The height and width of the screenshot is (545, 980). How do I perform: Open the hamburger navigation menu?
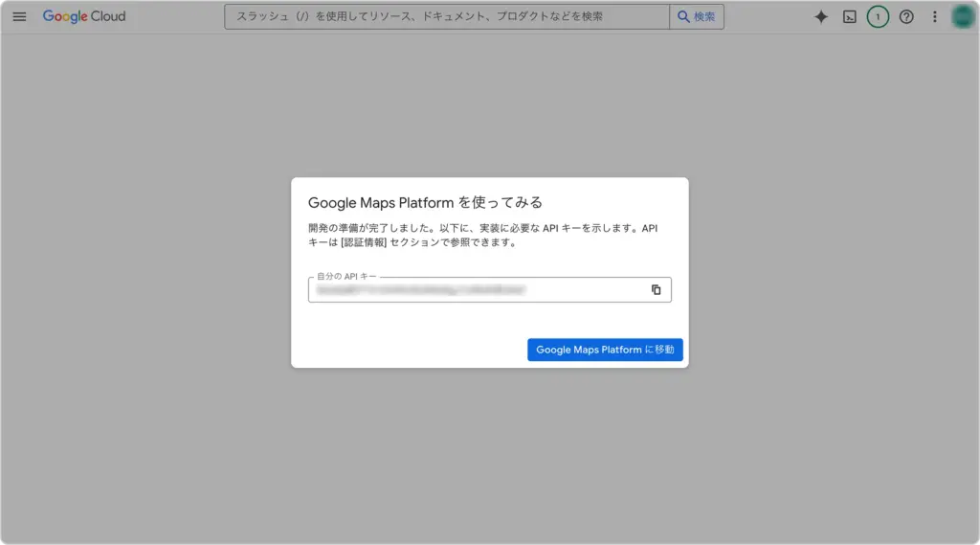pos(19,17)
